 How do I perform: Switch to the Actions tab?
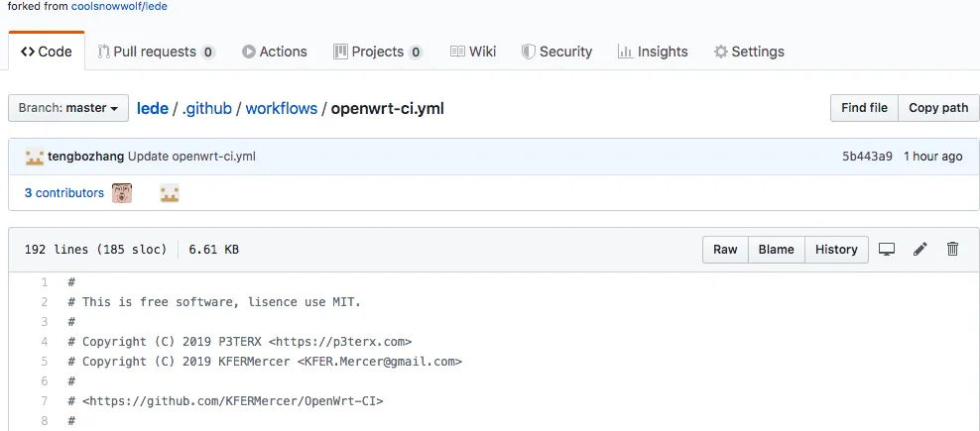click(x=275, y=52)
